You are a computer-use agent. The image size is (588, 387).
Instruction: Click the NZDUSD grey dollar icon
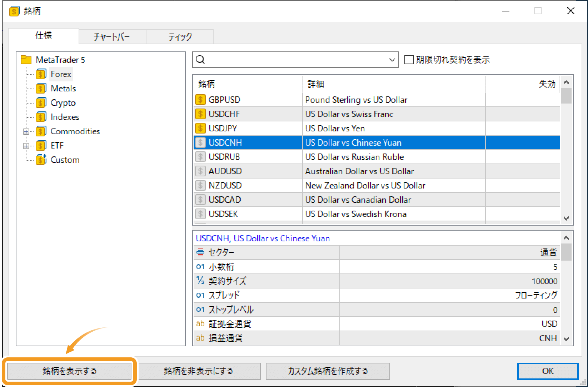point(200,185)
